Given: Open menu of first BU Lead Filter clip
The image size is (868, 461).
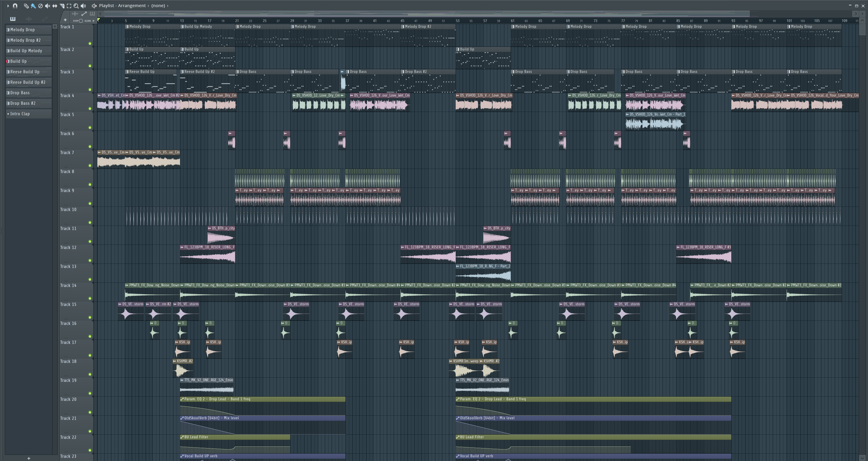Looking at the screenshot, I should [182, 437].
